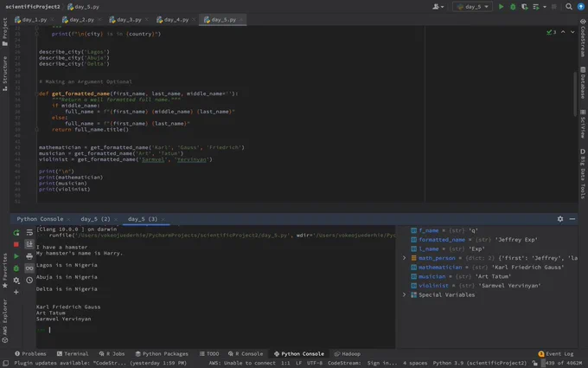Hide the Python Console tool window
The height and width of the screenshot is (368, 588).
click(572, 219)
